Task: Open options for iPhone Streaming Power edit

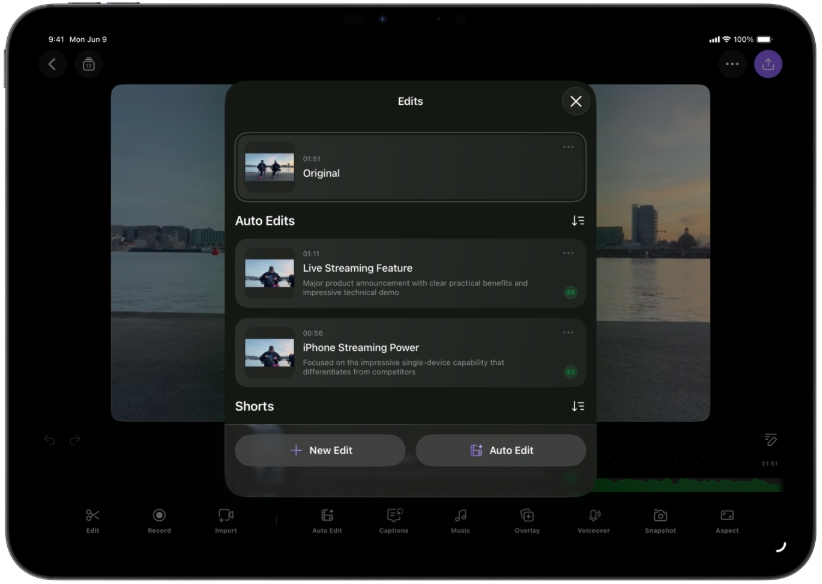Action: [x=568, y=333]
